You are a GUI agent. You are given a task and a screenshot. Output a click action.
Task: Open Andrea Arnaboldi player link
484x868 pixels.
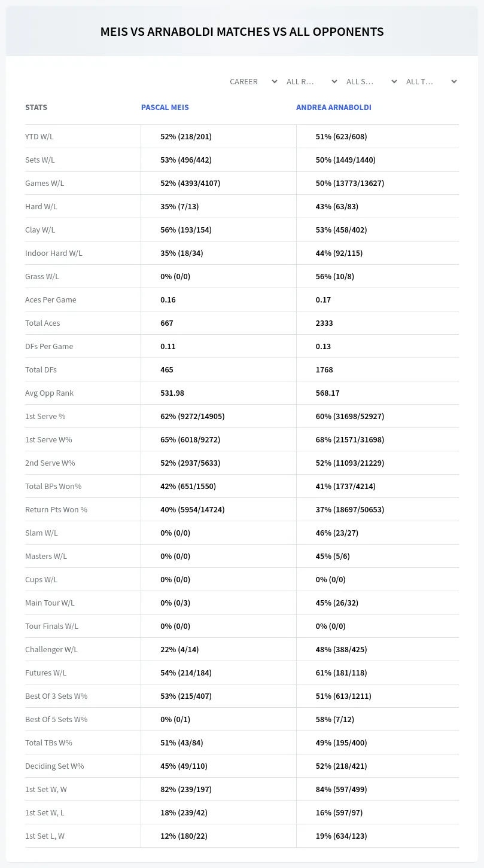click(x=334, y=108)
